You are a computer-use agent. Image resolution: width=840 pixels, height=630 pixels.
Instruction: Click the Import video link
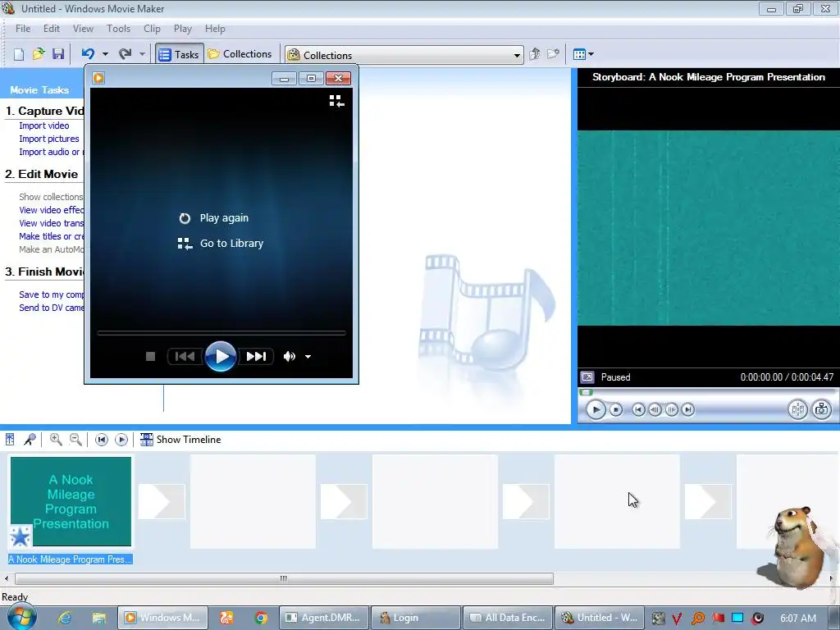(x=44, y=126)
